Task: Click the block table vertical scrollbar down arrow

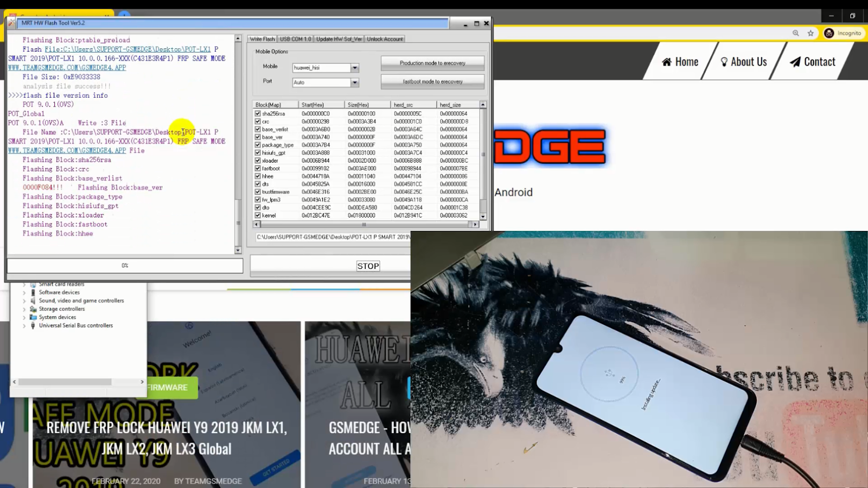Action: (483, 216)
